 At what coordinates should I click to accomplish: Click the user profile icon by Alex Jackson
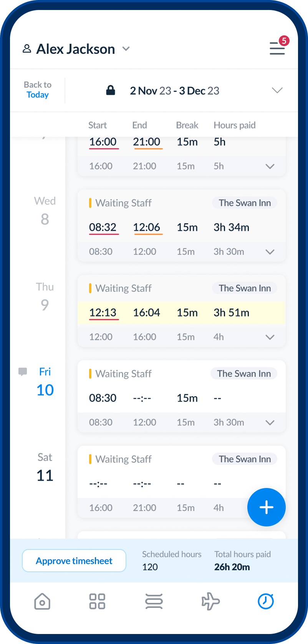tap(27, 49)
